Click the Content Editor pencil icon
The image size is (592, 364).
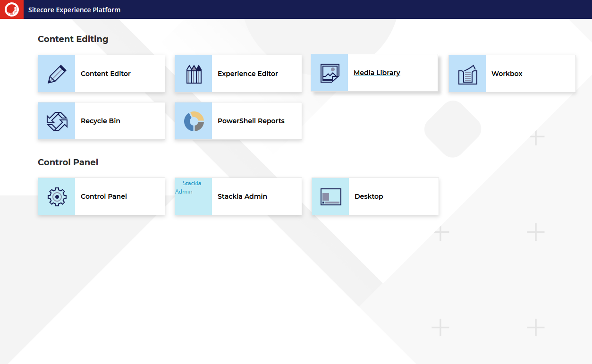tap(57, 74)
